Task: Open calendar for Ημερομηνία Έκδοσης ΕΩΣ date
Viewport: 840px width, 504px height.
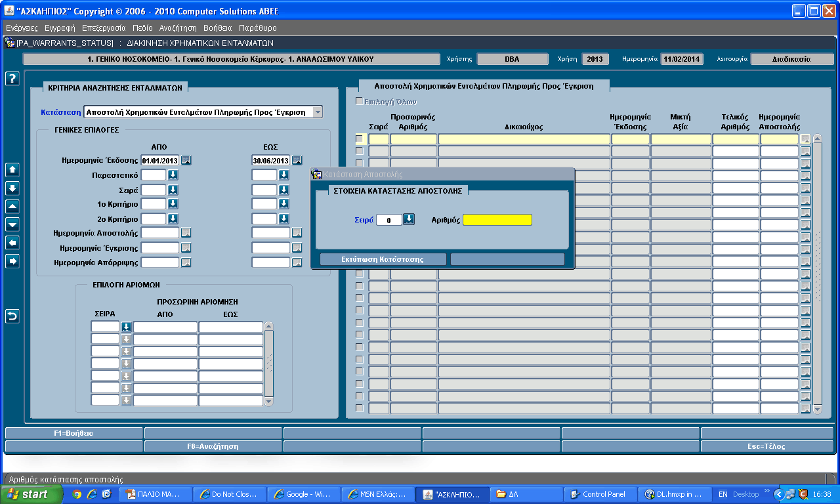Action: (x=297, y=160)
